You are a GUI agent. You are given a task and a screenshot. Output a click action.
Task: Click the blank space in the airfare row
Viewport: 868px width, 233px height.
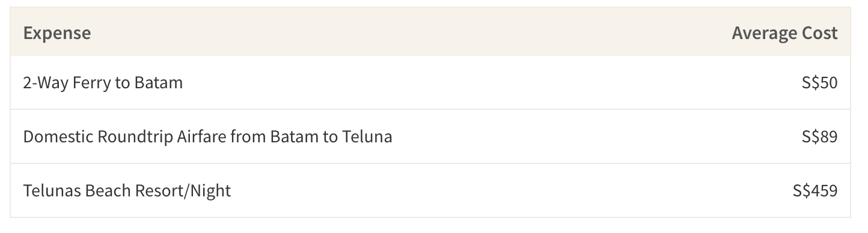pos(596,137)
